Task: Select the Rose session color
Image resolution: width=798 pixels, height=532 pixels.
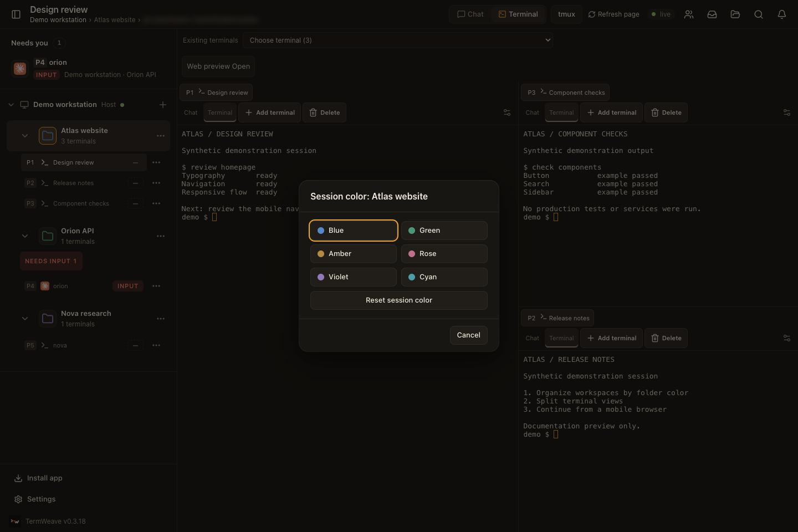Action: pyautogui.click(x=444, y=254)
